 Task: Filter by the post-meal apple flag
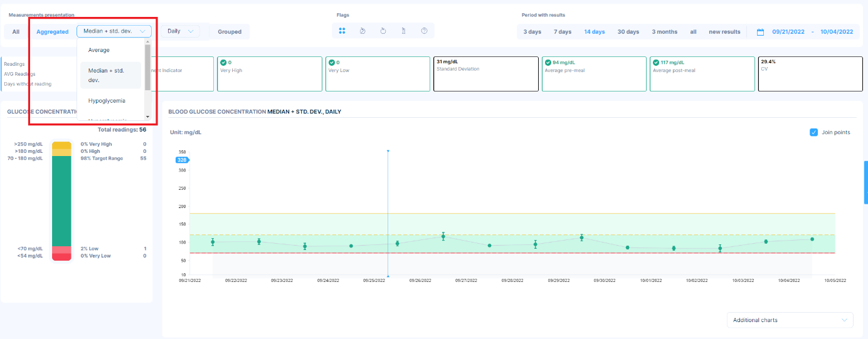[x=383, y=31]
